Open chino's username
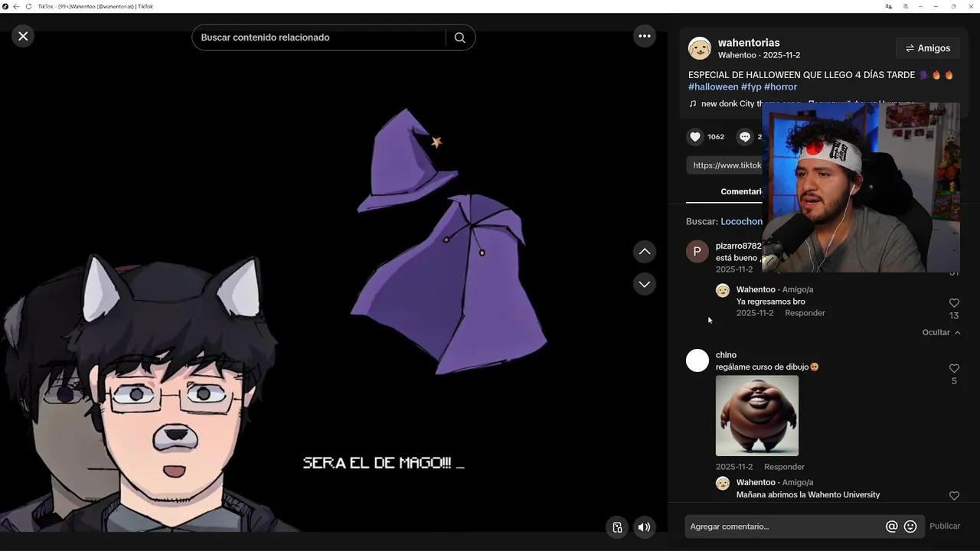The width and height of the screenshot is (980, 551). (726, 355)
